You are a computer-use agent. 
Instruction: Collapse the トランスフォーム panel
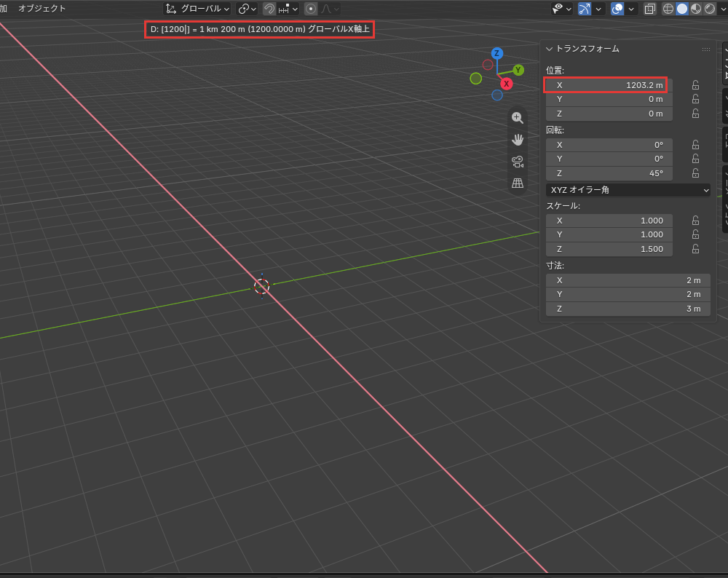(549, 49)
